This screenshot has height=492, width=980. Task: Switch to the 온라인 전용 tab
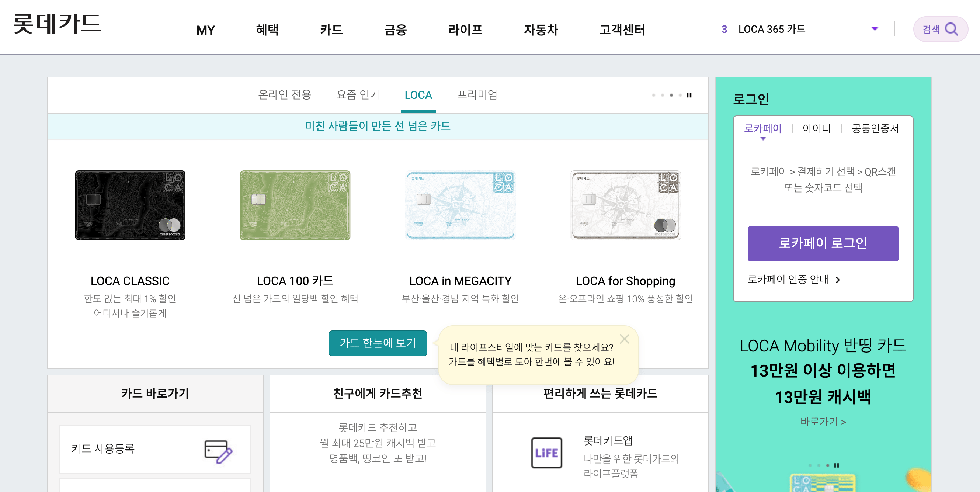click(285, 95)
